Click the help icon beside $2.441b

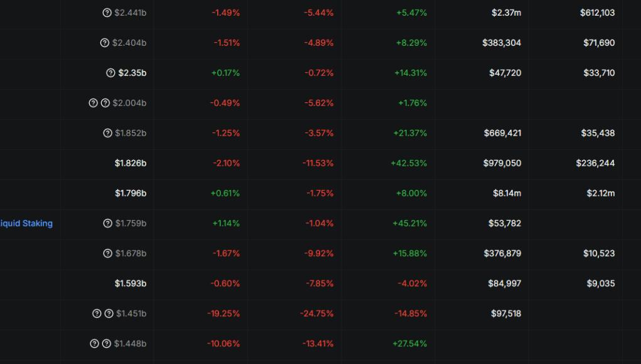coord(107,13)
